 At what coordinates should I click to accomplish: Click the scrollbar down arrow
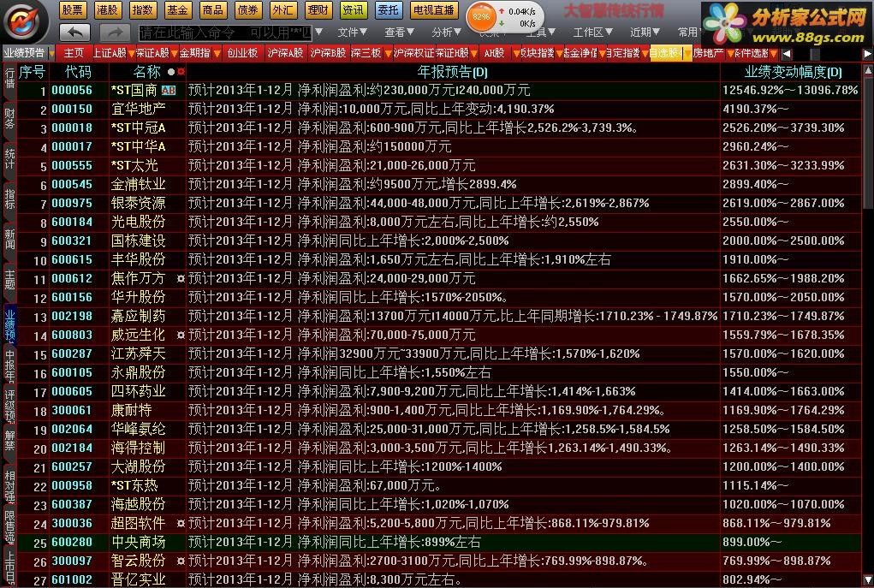pyautogui.click(x=868, y=579)
